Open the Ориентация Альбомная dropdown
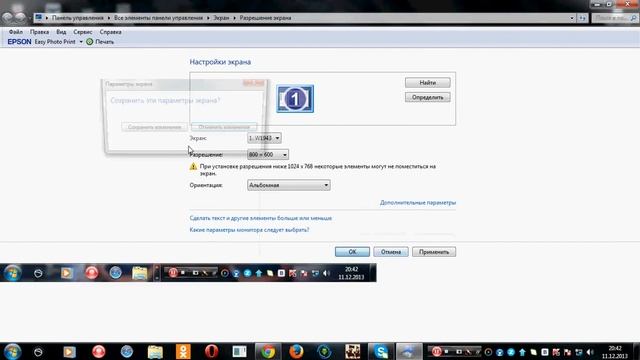 point(289,185)
